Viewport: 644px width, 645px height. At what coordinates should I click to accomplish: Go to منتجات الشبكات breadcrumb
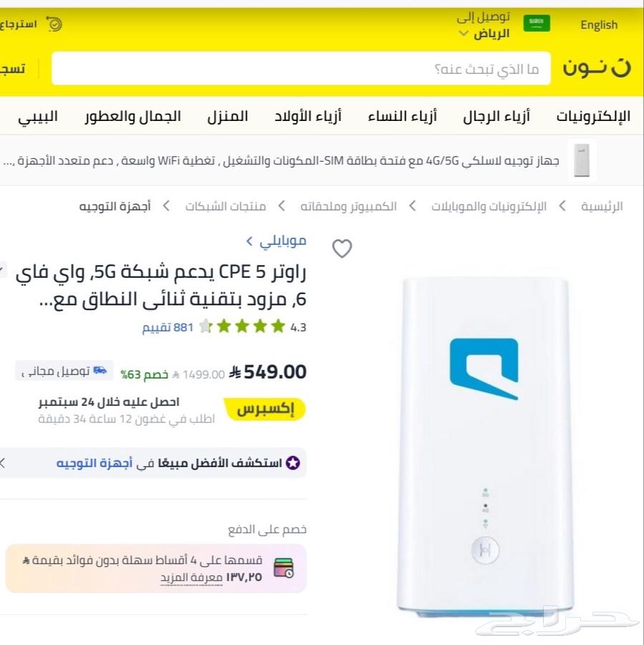click(x=225, y=206)
